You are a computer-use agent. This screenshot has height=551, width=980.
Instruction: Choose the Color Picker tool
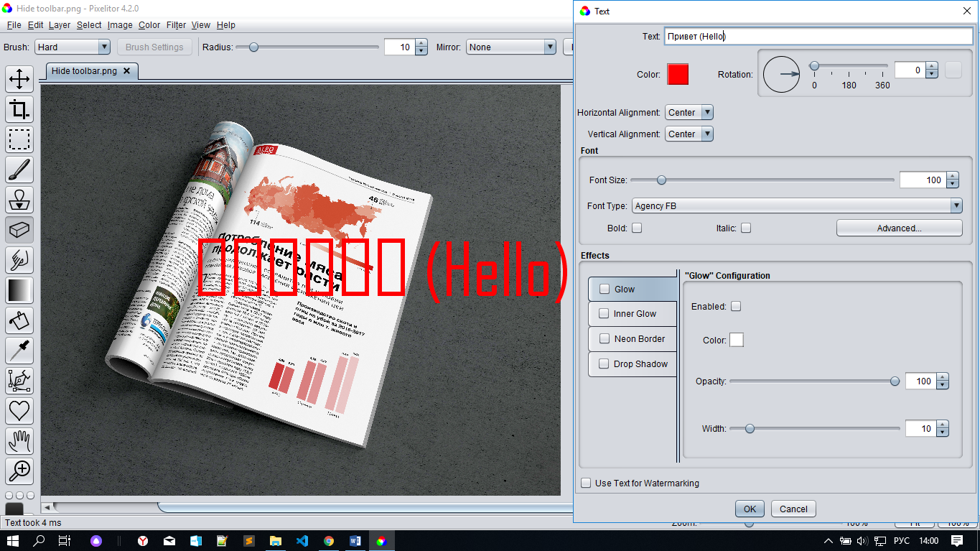point(19,351)
